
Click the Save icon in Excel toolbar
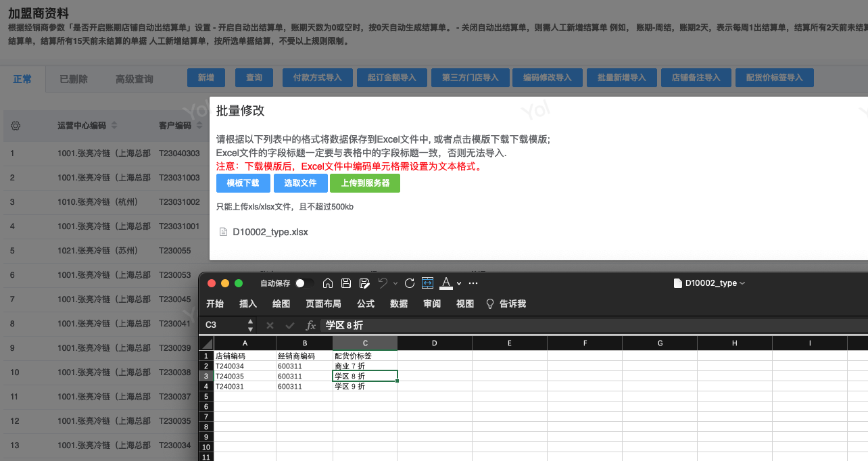click(x=346, y=283)
